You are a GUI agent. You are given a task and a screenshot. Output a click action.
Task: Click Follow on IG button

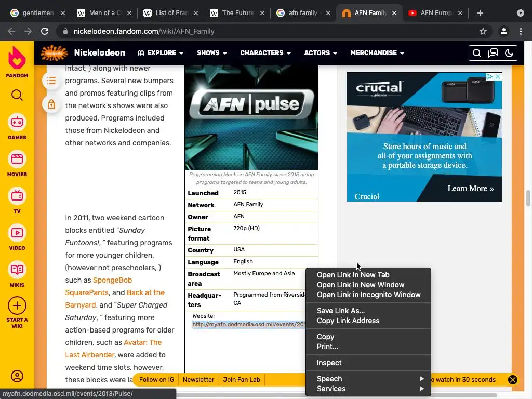click(x=156, y=380)
